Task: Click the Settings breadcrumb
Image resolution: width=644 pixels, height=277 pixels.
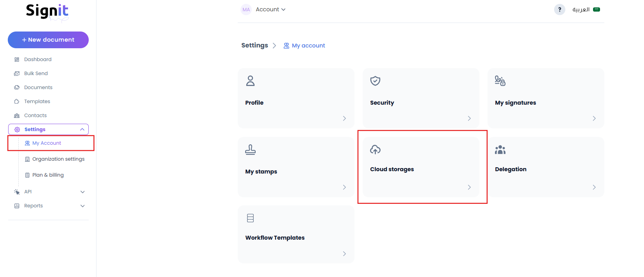Action: 254,46
